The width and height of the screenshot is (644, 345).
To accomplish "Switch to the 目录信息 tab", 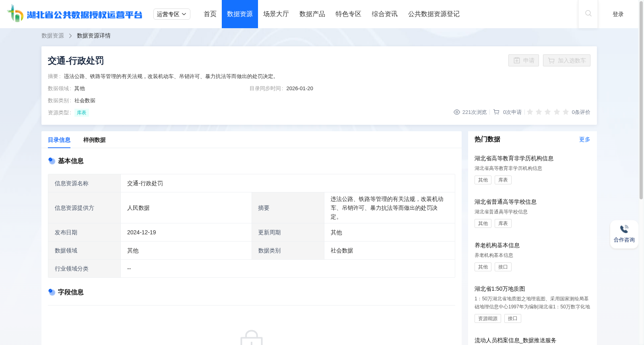I will (59, 140).
